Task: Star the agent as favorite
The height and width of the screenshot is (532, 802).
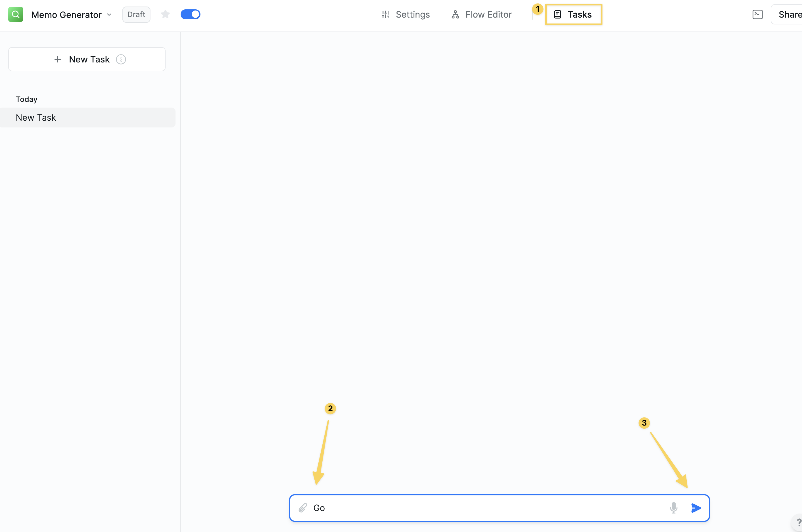Action: point(165,14)
